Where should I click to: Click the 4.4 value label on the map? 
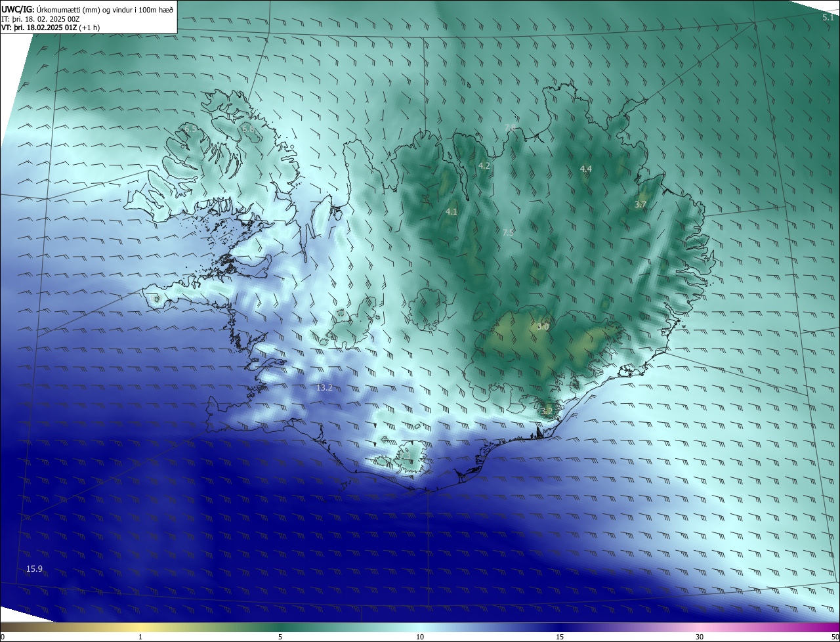click(x=586, y=169)
